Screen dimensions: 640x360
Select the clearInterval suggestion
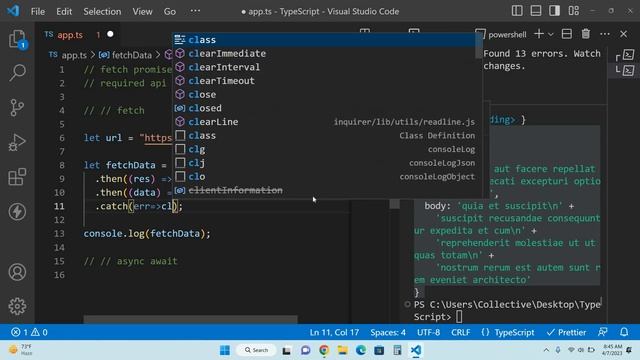324,67
